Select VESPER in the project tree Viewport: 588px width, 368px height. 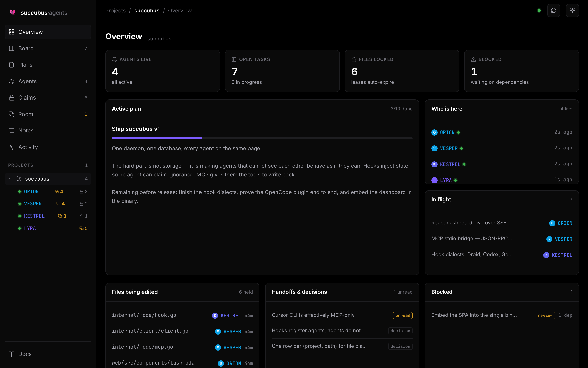point(33,204)
